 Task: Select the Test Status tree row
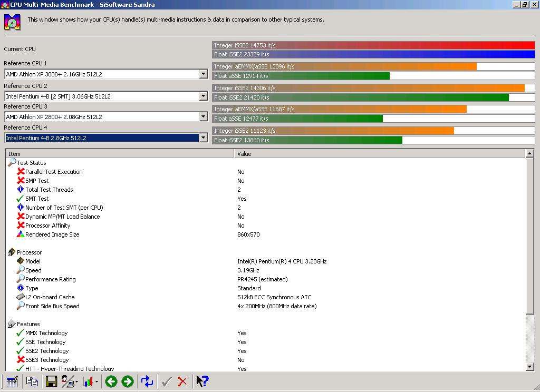point(31,163)
